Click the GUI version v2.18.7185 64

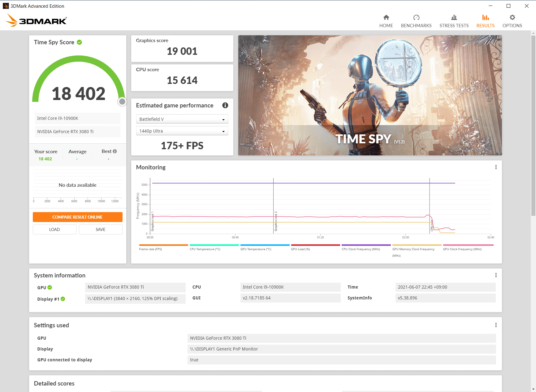pos(290,298)
